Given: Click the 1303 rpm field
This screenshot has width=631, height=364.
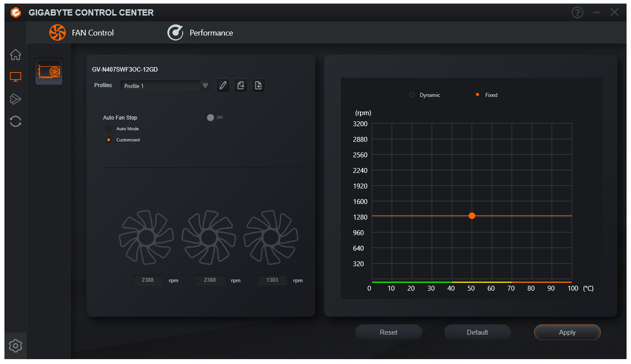Looking at the screenshot, I should [272, 280].
